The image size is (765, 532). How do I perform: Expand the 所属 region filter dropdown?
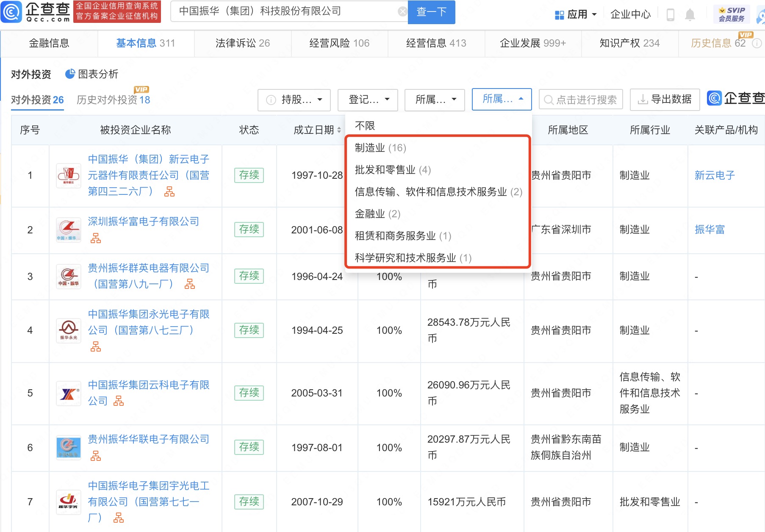click(x=435, y=100)
